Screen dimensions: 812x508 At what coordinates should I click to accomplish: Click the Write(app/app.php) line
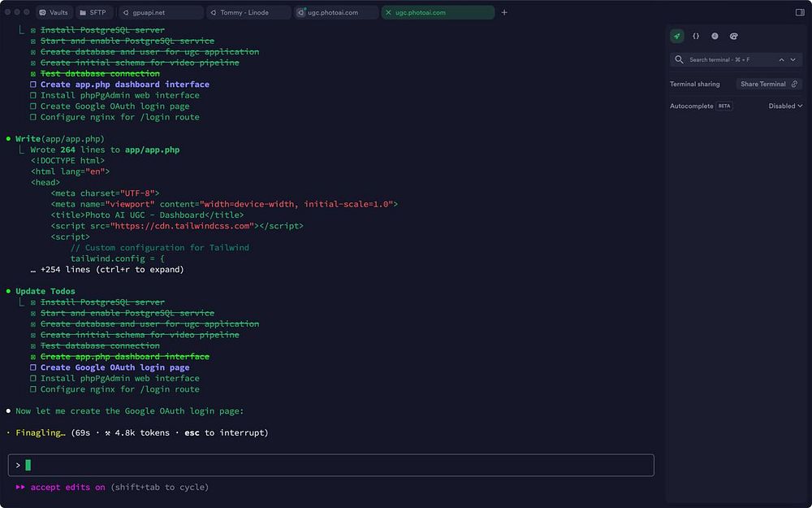60,139
